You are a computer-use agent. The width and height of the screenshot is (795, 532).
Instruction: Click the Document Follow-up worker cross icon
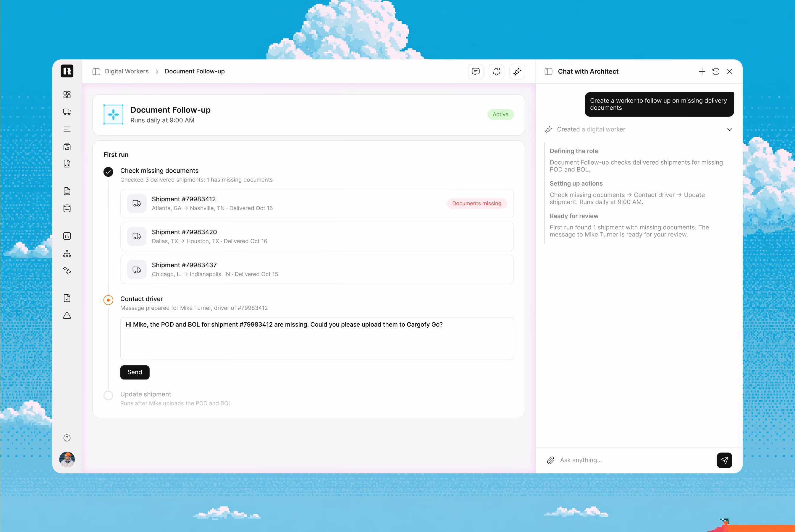click(113, 115)
